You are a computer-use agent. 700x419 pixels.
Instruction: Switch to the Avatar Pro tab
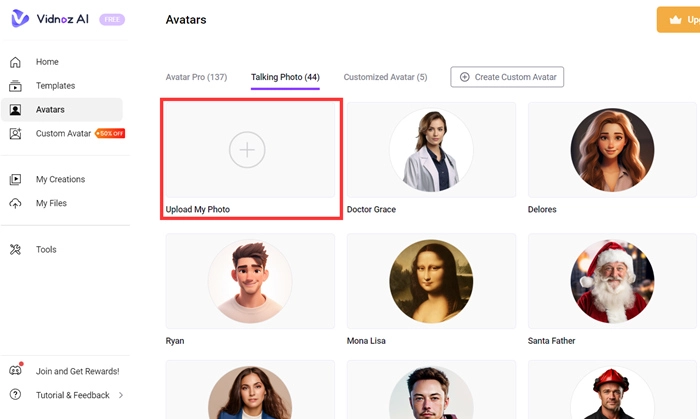coord(196,77)
